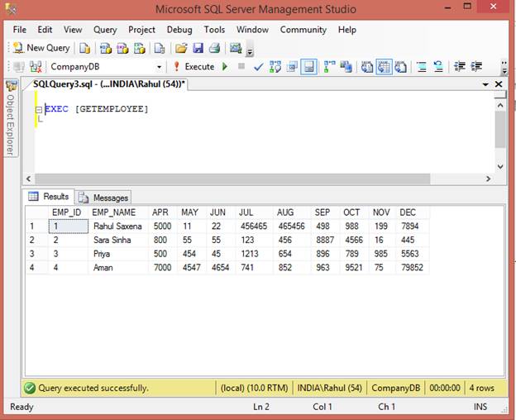Select the Sara Sinha name cell
The image size is (516, 420).
click(118, 240)
